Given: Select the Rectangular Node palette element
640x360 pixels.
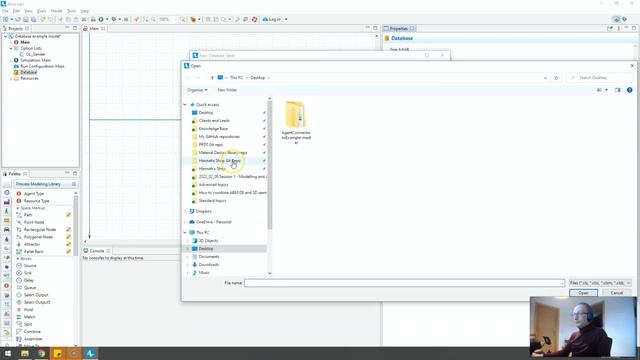Looking at the screenshot, I should [x=40, y=230].
